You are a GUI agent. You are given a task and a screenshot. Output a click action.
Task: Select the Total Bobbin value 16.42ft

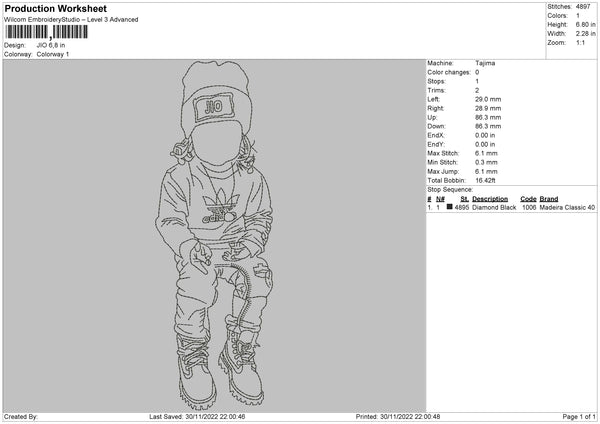pos(485,181)
